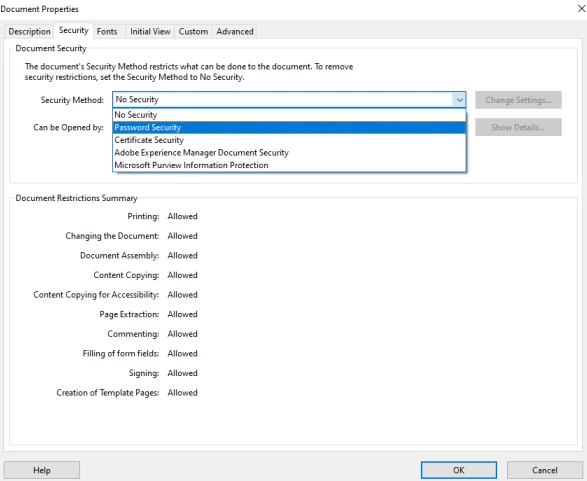Click the Can be Opened by label
The image size is (587, 481).
pyautogui.click(x=68, y=128)
